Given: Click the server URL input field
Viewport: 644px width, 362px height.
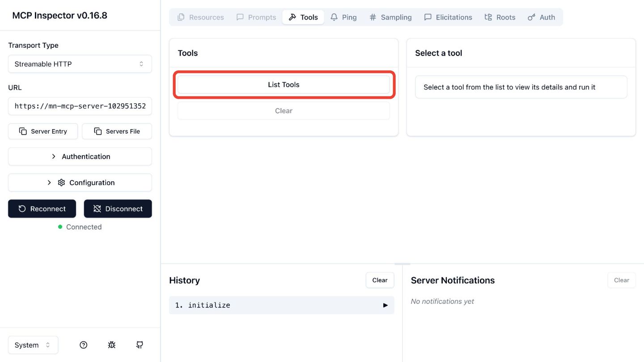Looking at the screenshot, I should (x=80, y=106).
